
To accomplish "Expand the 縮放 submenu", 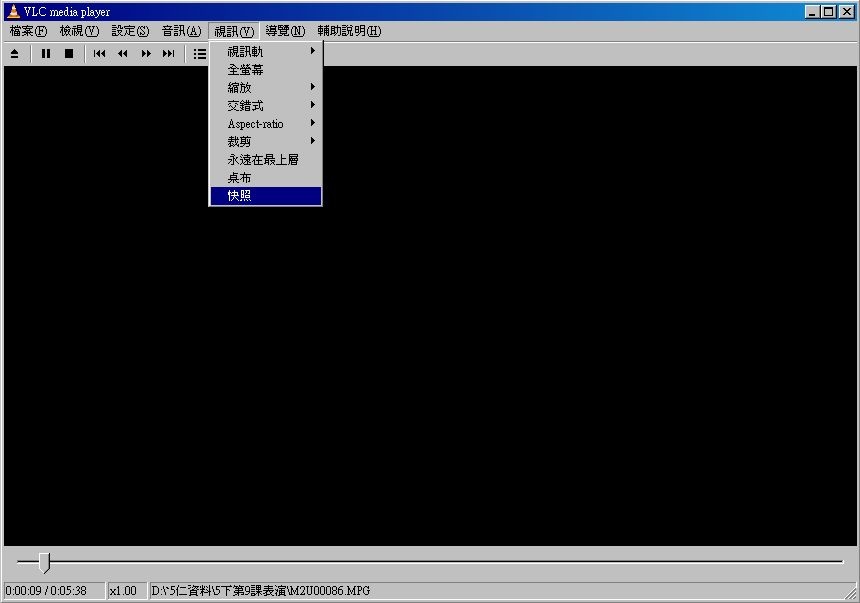I will click(266, 88).
